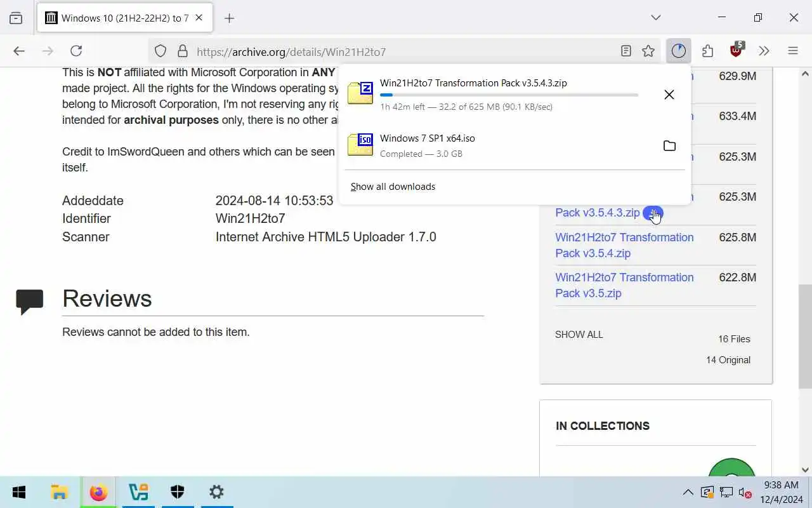This screenshot has height=508, width=812.
Task: Select the Addeddate value 2024-08-14 10:53:53
Action: tap(274, 201)
